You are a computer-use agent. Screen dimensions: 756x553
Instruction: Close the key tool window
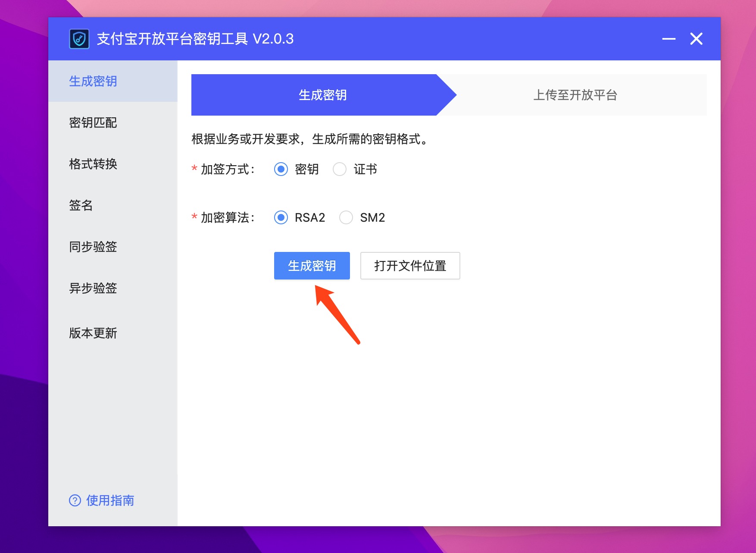pos(696,39)
